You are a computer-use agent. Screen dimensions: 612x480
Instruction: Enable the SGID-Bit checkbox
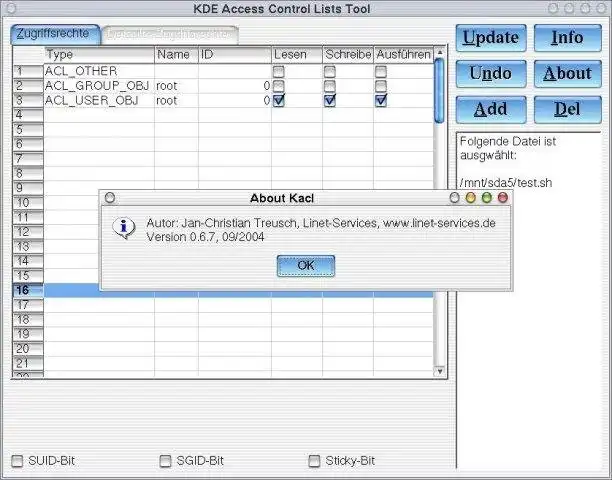point(165,461)
